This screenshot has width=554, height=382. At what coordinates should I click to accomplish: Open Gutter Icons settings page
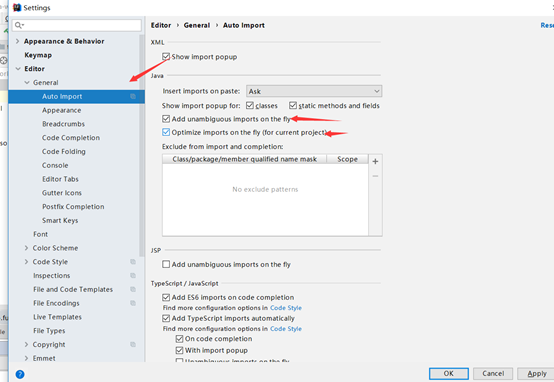click(62, 193)
